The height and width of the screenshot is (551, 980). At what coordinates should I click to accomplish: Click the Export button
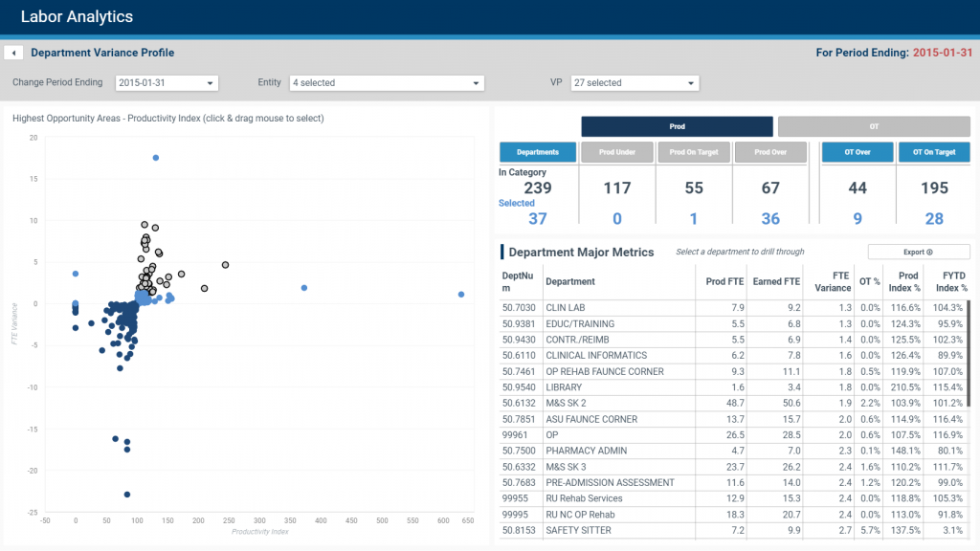(x=917, y=252)
